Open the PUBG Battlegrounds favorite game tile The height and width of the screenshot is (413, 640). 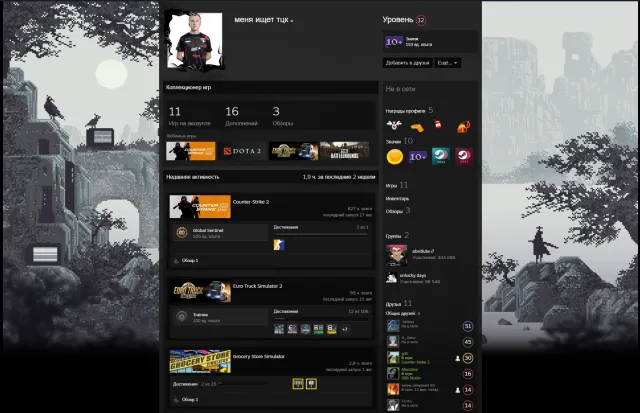[x=345, y=151]
